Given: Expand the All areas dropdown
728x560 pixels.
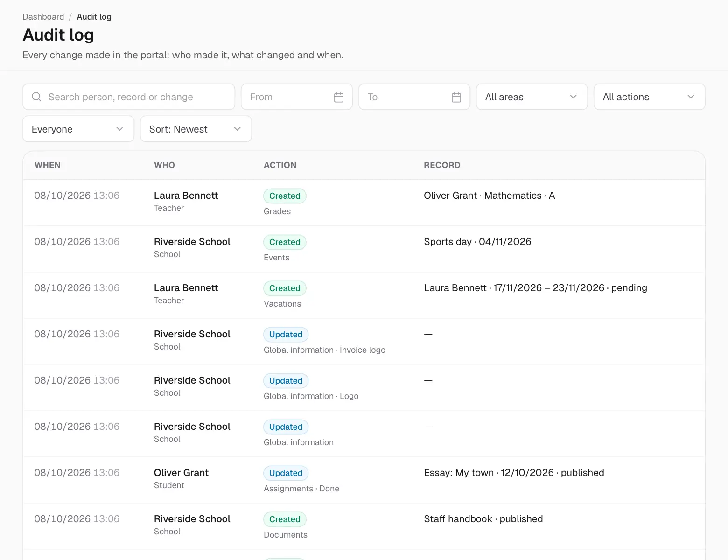Looking at the screenshot, I should [532, 97].
